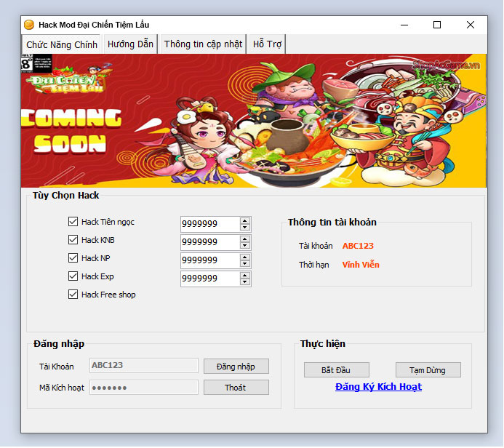Decrease the Hack KNB value with down arrow
This screenshot has height=448, width=504.
point(245,246)
